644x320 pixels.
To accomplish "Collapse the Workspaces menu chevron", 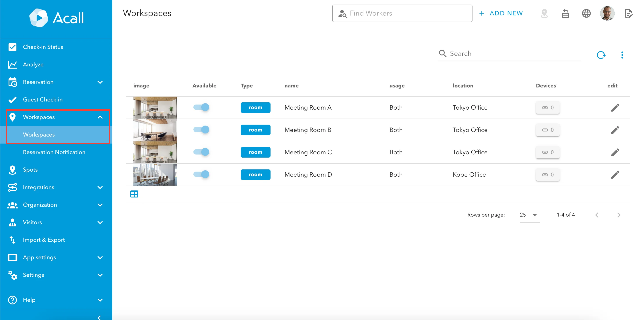I will [100, 117].
